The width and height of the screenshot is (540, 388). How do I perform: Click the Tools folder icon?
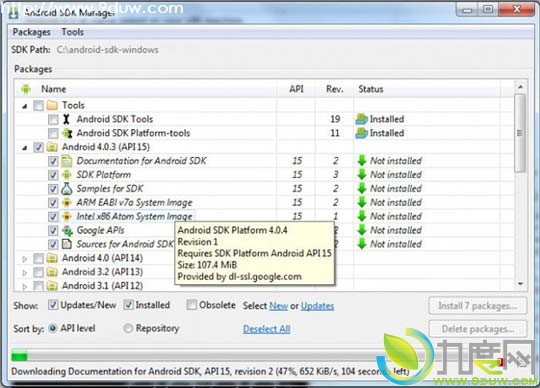pyautogui.click(x=52, y=105)
